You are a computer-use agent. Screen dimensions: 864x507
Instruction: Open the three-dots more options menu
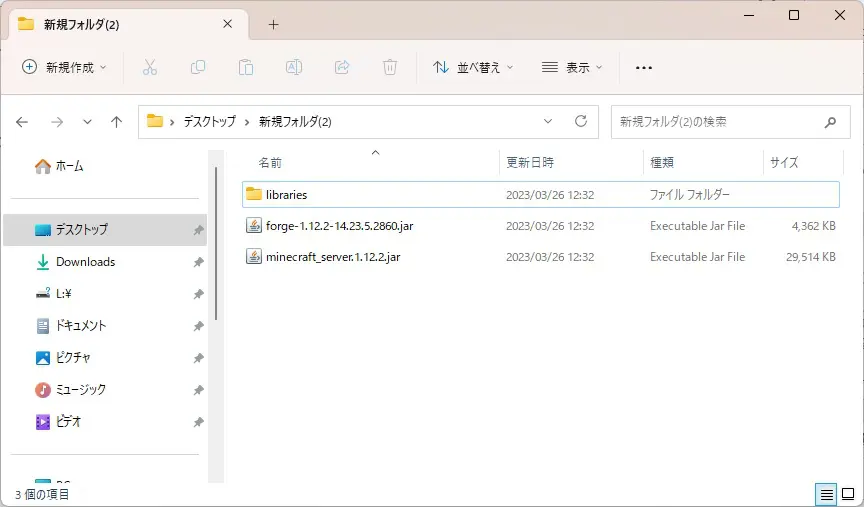[x=644, y=67]
